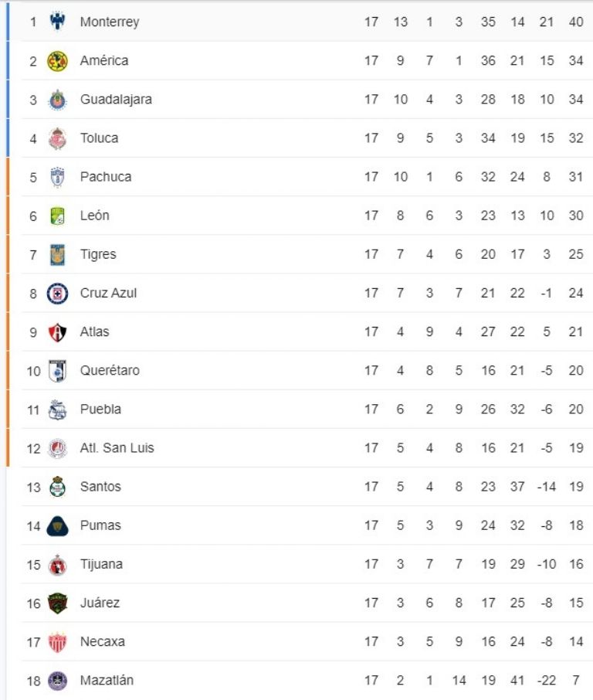Click Monterrey's 40 points value
This screenshot has height=700, width=593.
coord(575,22)
